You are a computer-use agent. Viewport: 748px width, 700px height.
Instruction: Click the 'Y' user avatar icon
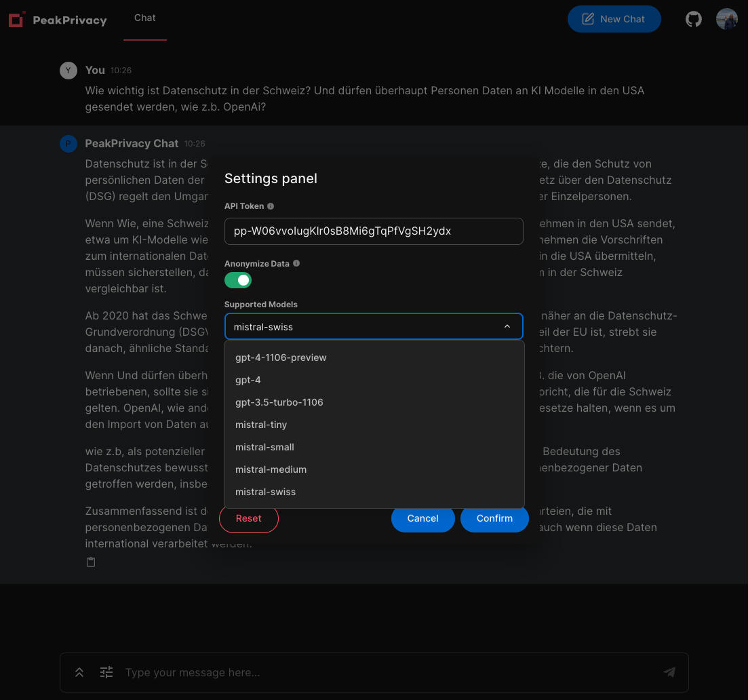[68, 70]
